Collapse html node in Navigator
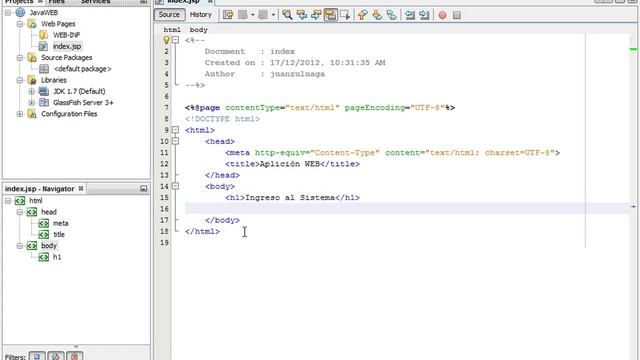 pos(8,201)
